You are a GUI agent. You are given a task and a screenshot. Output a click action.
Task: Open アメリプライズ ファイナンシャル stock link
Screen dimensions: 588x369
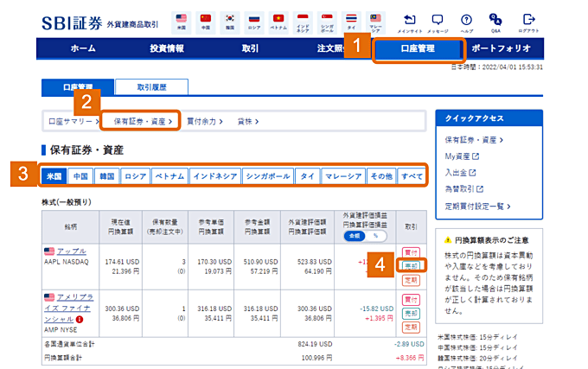(x=69, y=308)
